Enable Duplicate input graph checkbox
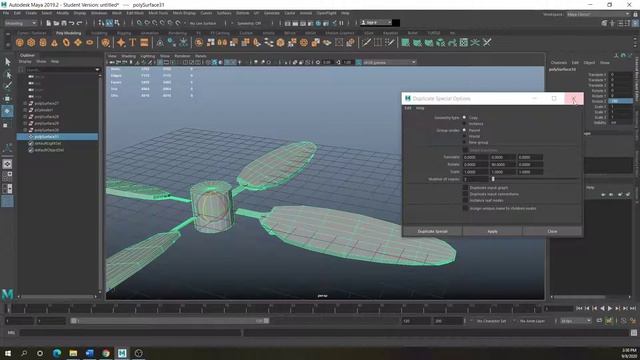 point(465,188)
